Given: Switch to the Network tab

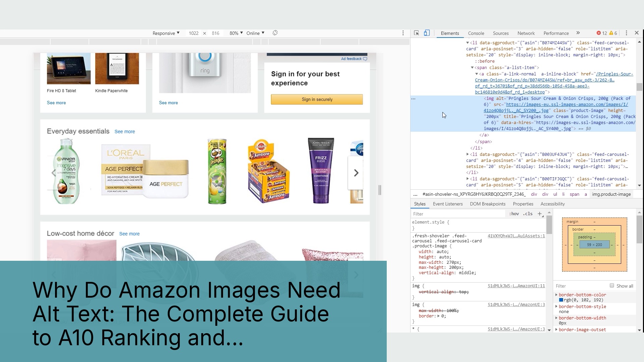Looking at the screenshot, I should pos(526,33).
